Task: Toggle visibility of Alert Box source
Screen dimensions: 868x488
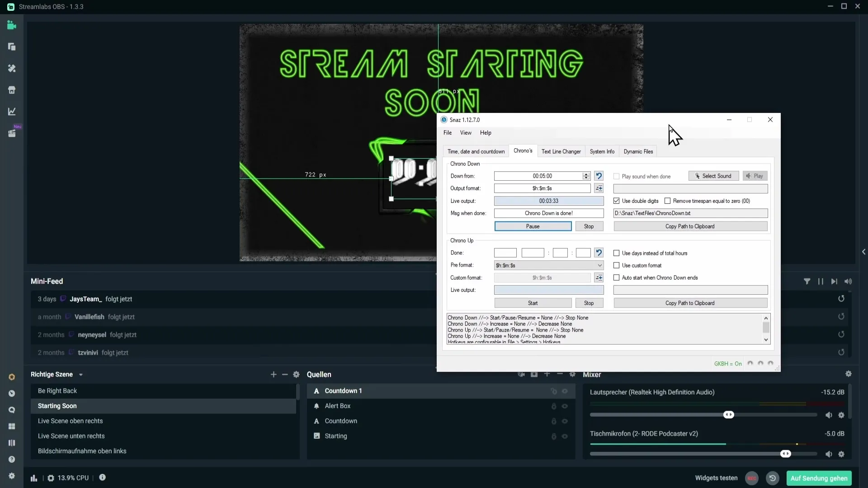Action: [565, 406]
